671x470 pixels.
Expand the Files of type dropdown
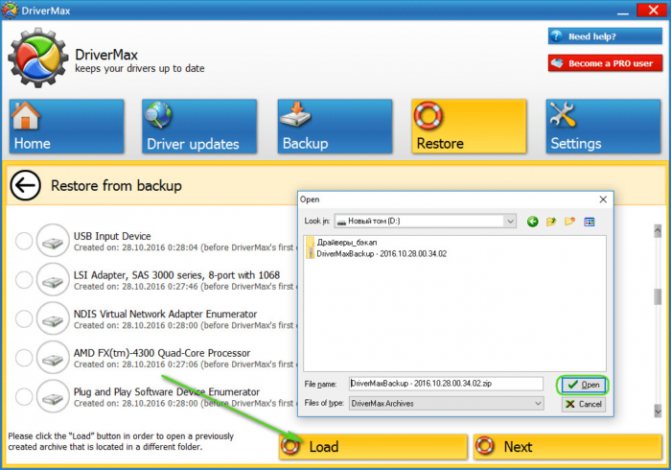point(538,403)
